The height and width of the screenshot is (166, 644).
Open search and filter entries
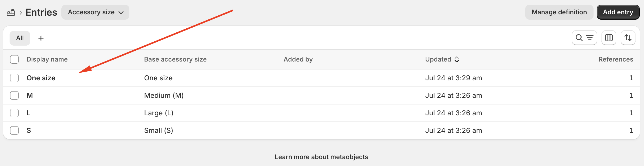click(x=584, y=38)
